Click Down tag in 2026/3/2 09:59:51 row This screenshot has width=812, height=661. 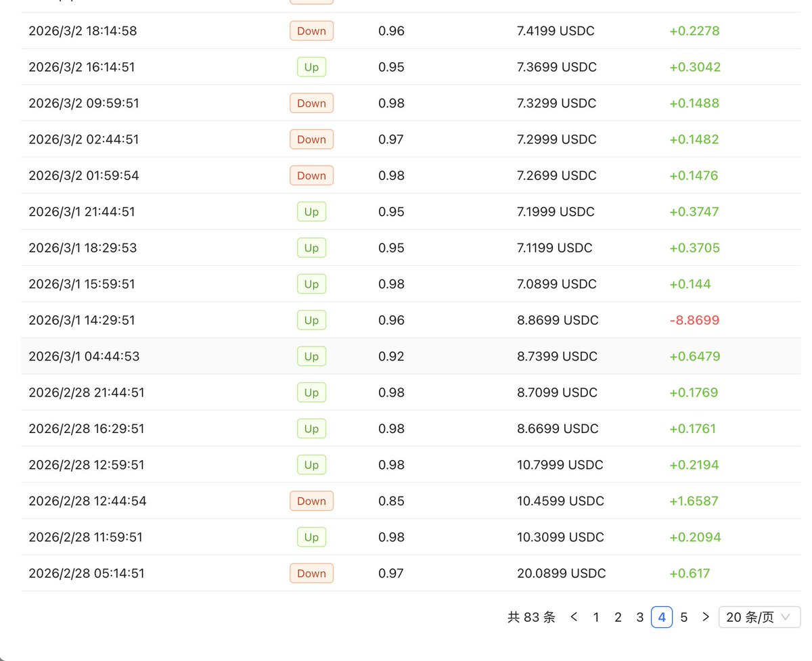[x=311, y=103]
